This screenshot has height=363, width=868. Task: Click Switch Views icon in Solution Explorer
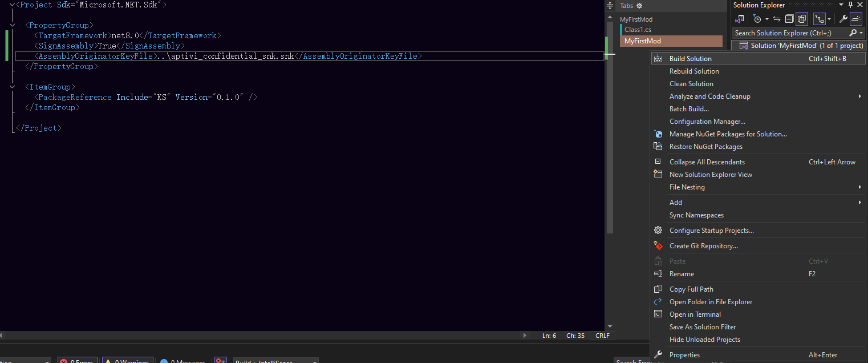[740, 19]
